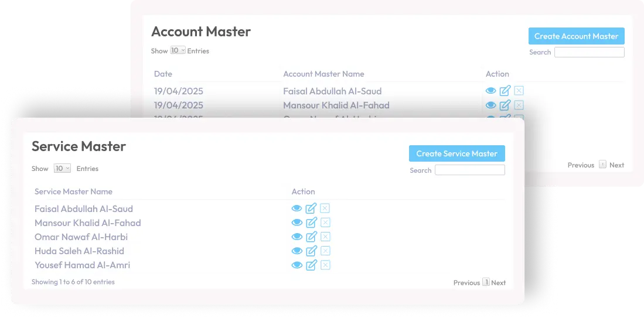Go to Previous page in Account Master
This screenshot has width=644, height=318.
click(581, 165)
